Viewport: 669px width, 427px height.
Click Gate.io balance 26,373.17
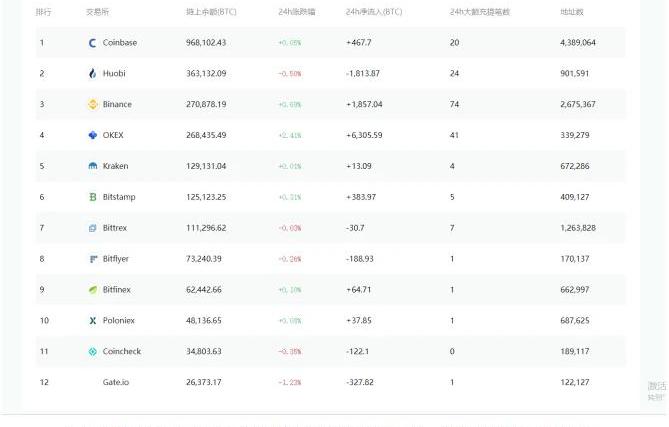(x=204, y=382)
